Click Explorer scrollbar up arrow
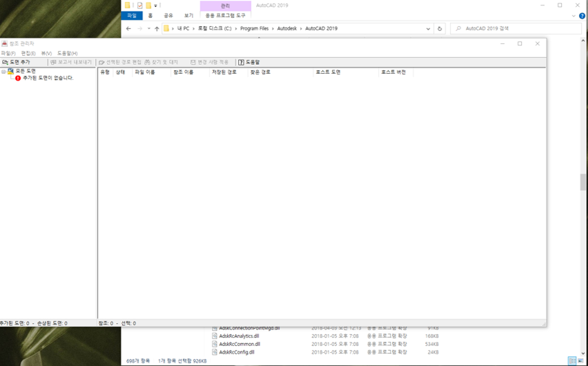Screen dimensions: 588x366 [583, 41]
